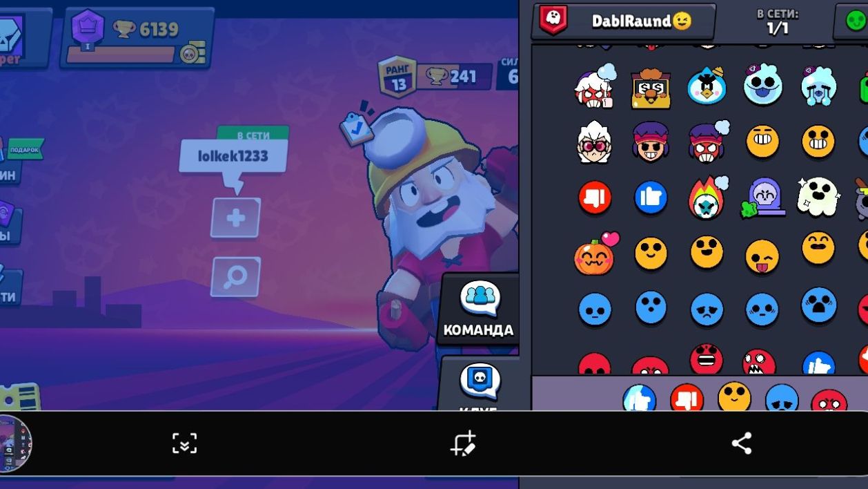Pick blue sad face from quick bar
The image size is (868, 489).
782,398
